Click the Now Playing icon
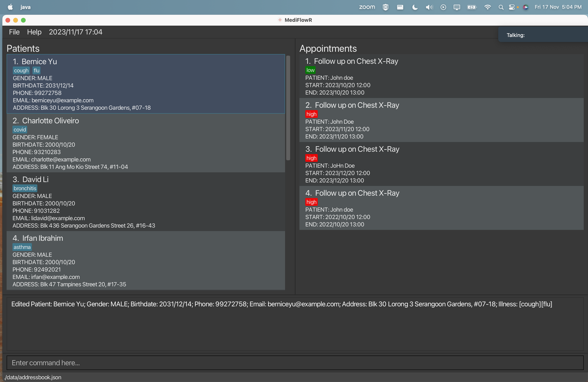Screen dimensions: 588x382 (443, 7)
